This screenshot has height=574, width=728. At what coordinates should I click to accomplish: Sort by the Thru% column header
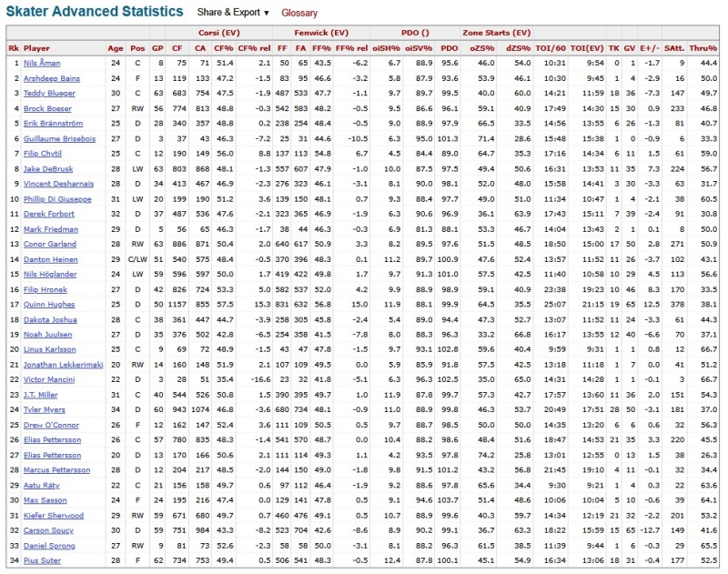pyautogui.click(x=703, y=47)
